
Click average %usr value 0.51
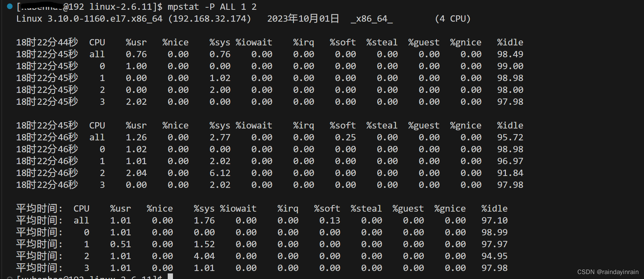(121, 244)
